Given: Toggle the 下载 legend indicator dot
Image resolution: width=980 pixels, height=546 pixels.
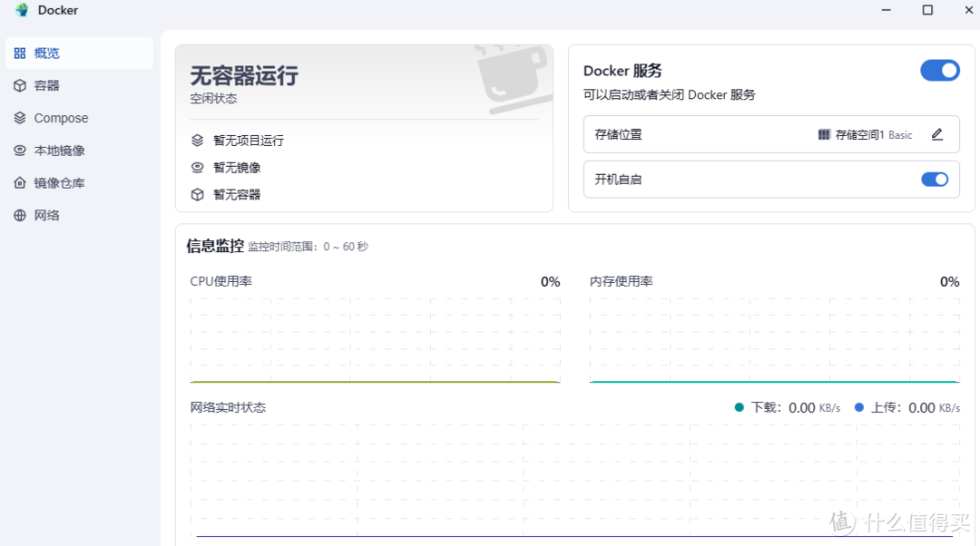Looking at the screenshot, I should [740, 407].
